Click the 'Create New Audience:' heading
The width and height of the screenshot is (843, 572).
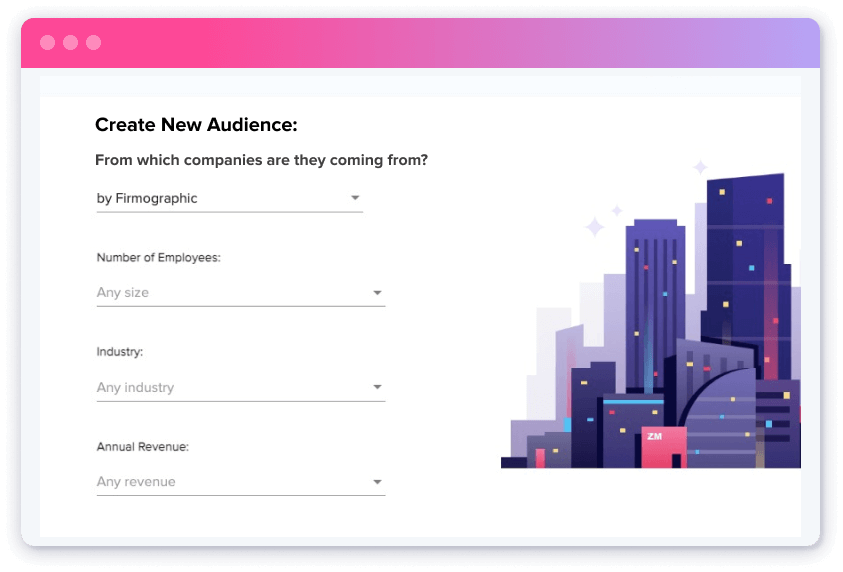[196, 125]
